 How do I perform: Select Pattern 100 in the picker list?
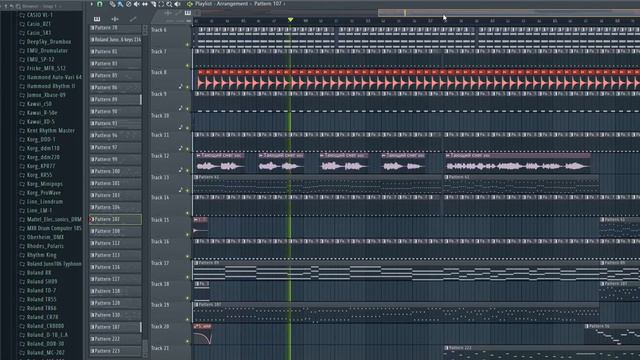pyautogui.click(x=116, y=171)
